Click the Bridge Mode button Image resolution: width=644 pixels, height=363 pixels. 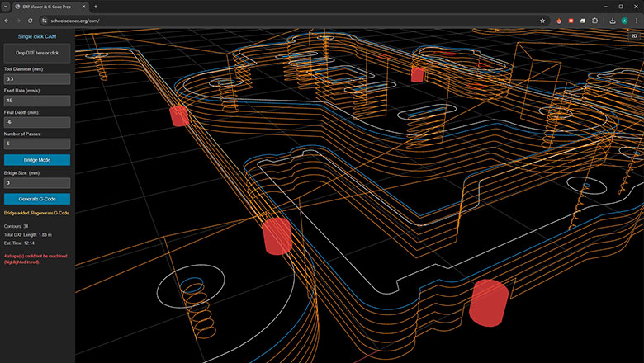37,160
